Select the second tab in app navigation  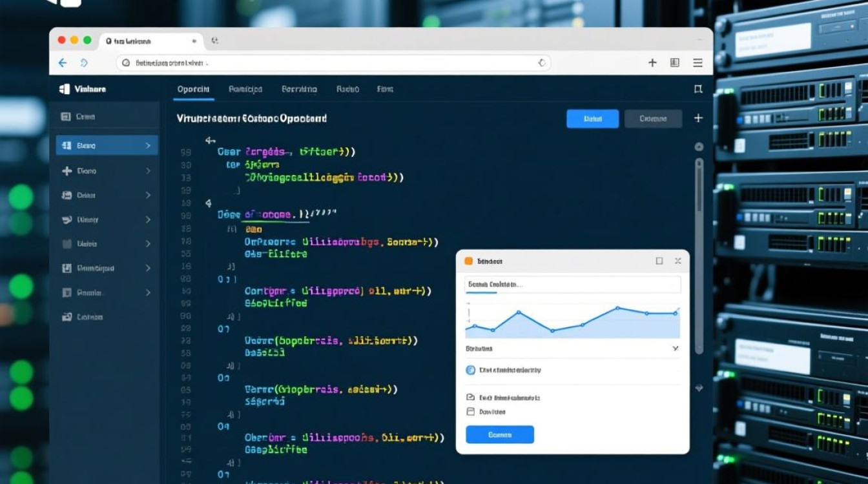point(245,89)
